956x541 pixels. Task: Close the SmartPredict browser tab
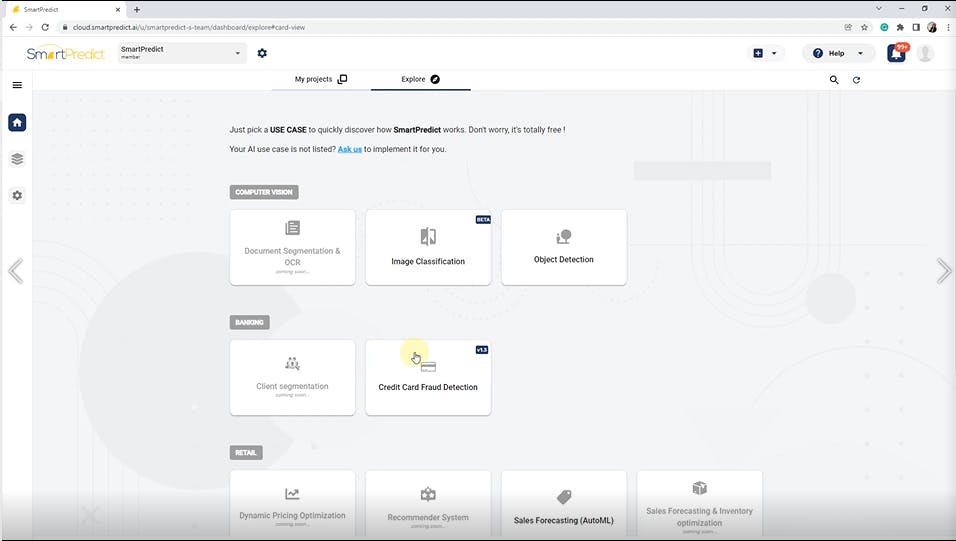tap(118, 10)
